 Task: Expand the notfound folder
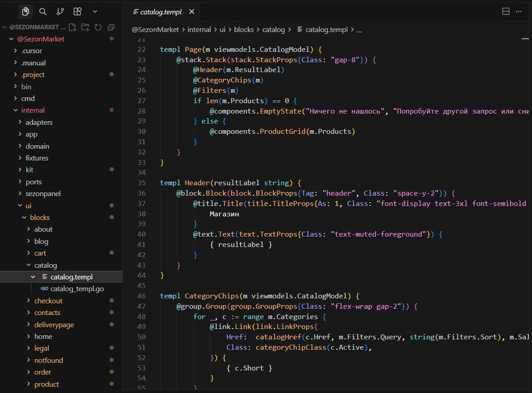(28, 361)
